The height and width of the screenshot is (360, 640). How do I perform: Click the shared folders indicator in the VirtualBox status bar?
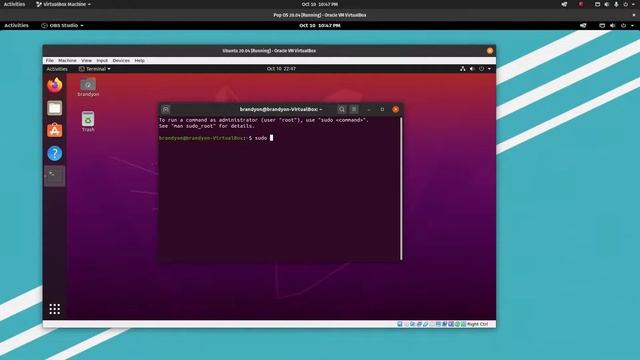click(433, 324)
